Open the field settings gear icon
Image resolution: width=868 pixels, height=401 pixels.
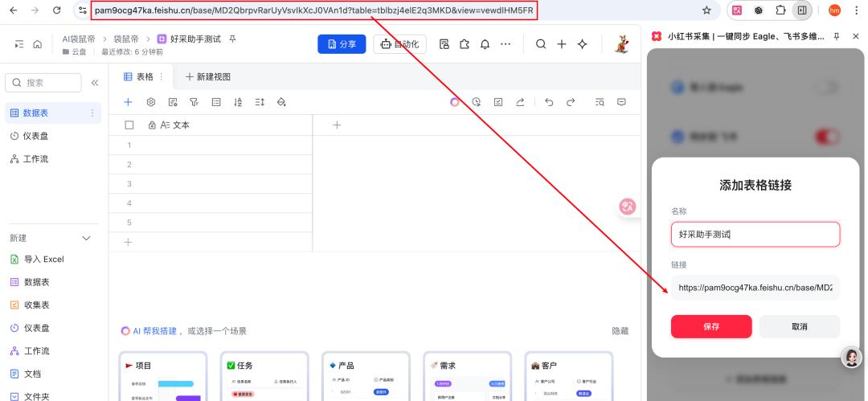click(x=150, y=102)
